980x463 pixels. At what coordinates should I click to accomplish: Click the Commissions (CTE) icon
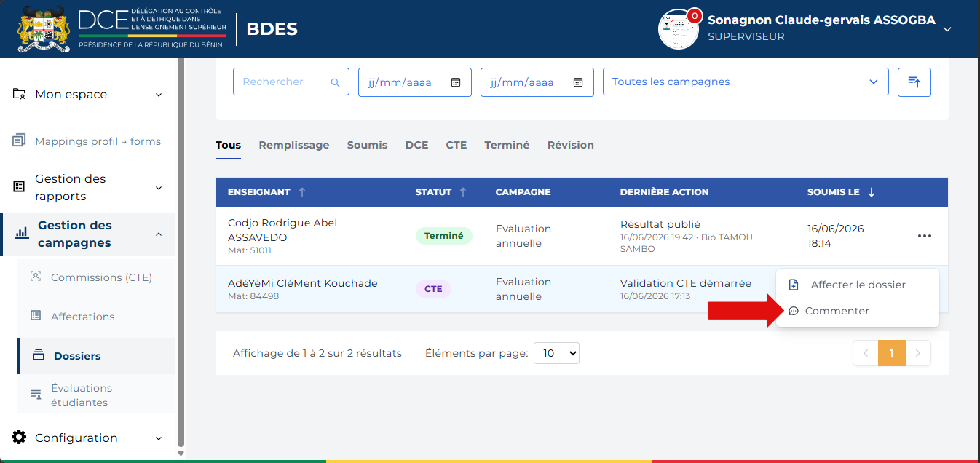click(36, 277)
